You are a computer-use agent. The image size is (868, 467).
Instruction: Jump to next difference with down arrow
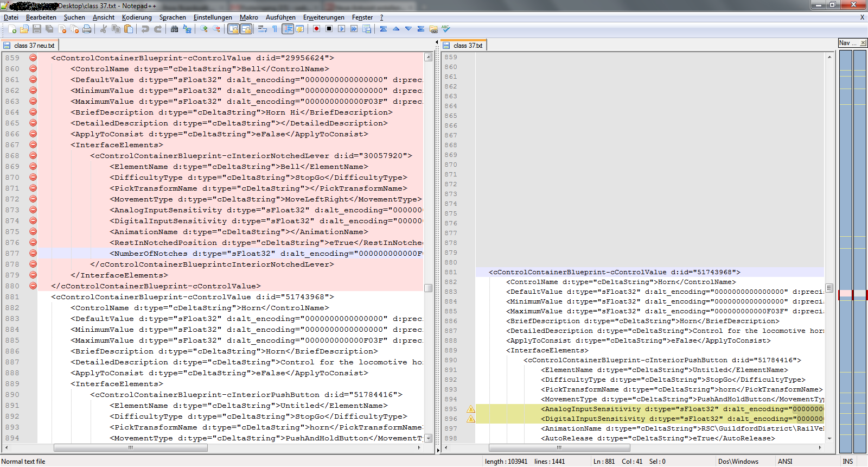(408, 29)
